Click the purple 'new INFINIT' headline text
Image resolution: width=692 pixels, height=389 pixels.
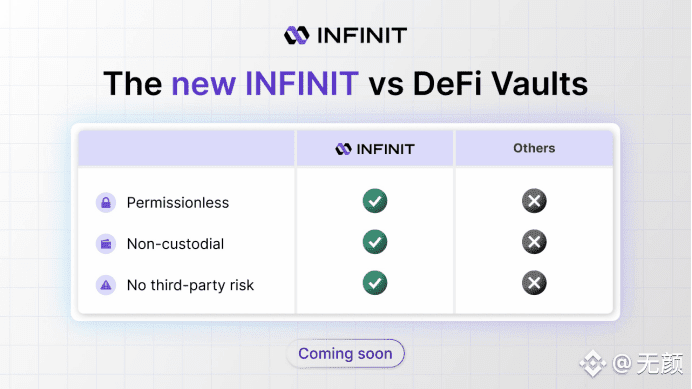pos(265,83)
